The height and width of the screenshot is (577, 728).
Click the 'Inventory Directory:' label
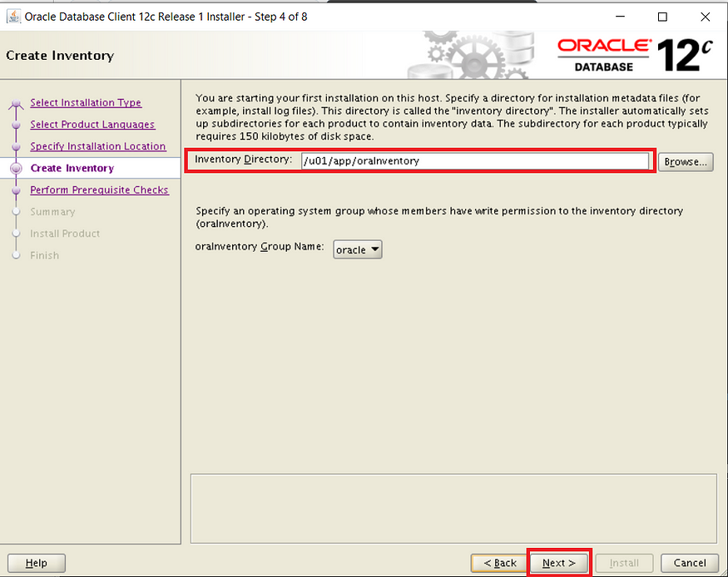(x=243, y=159)
